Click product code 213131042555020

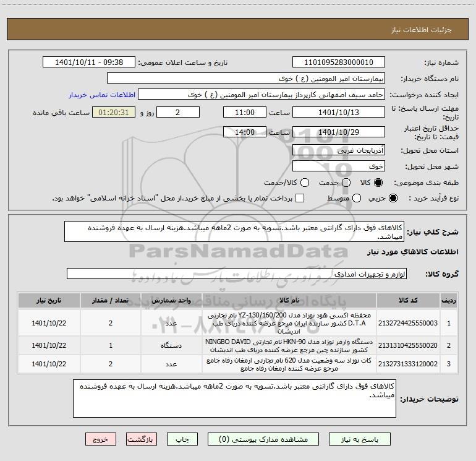coord(408,345)
